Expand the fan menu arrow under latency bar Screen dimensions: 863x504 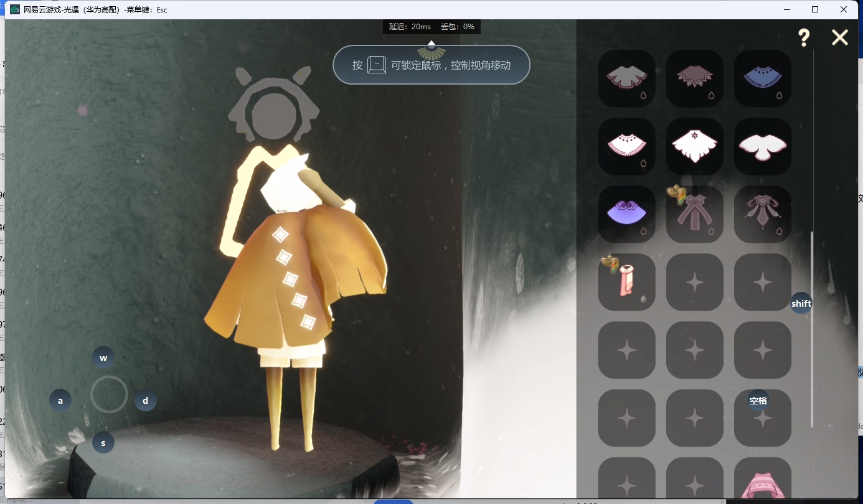click(431, 51)
